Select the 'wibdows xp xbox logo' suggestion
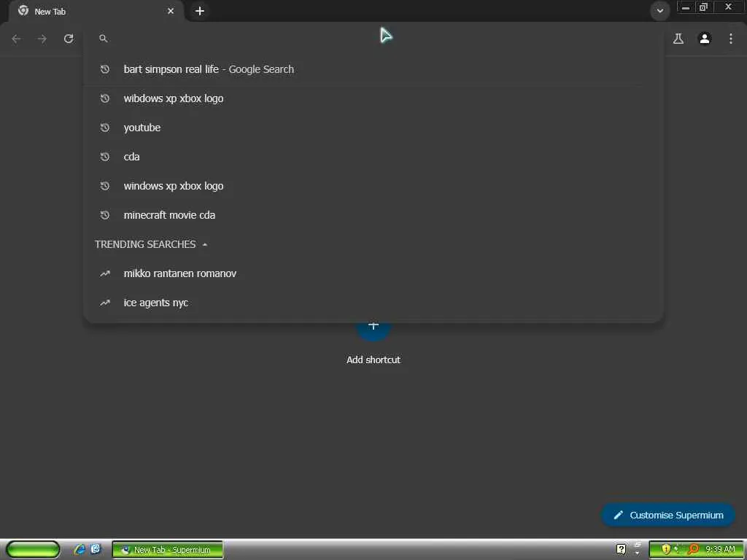Image resolution: width=747 pixels, height=560 pixels. coord(373,98)
